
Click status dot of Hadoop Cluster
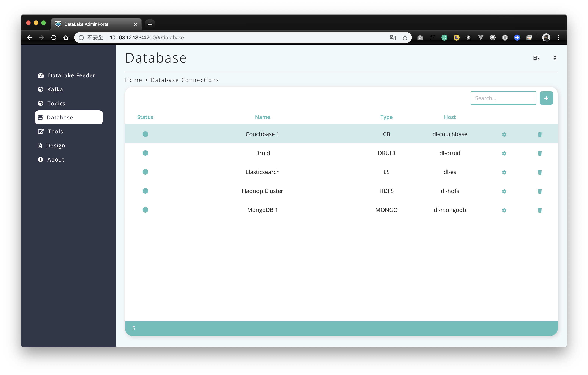(145, 191)
